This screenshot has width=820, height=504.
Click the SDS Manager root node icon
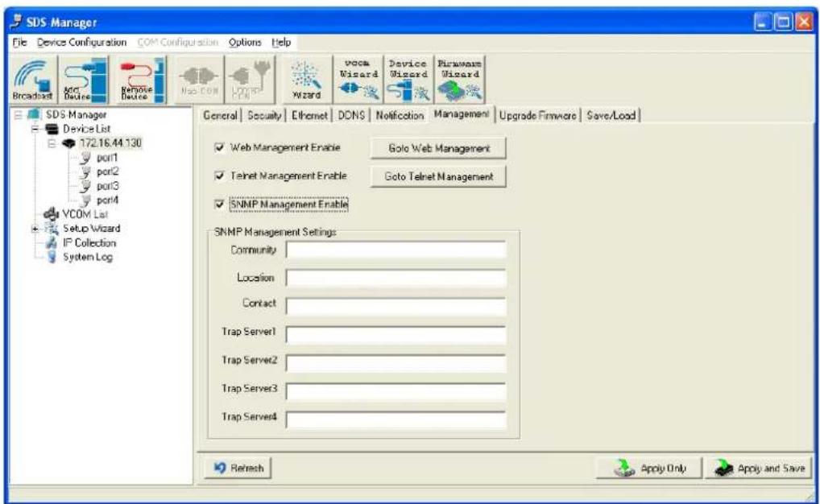tap(34, 114)
